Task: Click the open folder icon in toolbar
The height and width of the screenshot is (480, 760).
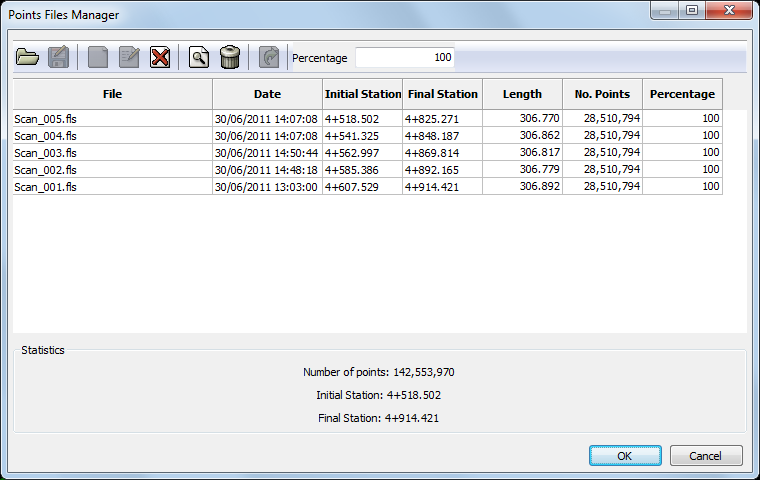Action: pyautogui.click(x=27, y=57)
